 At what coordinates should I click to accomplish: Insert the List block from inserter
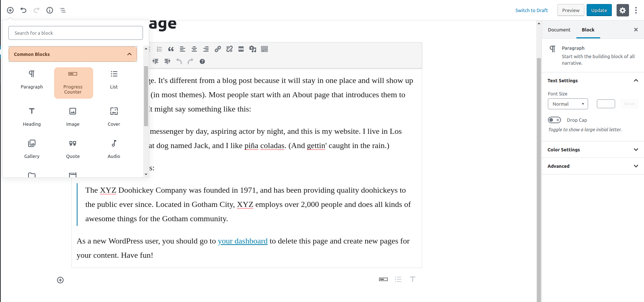[114, 80]
